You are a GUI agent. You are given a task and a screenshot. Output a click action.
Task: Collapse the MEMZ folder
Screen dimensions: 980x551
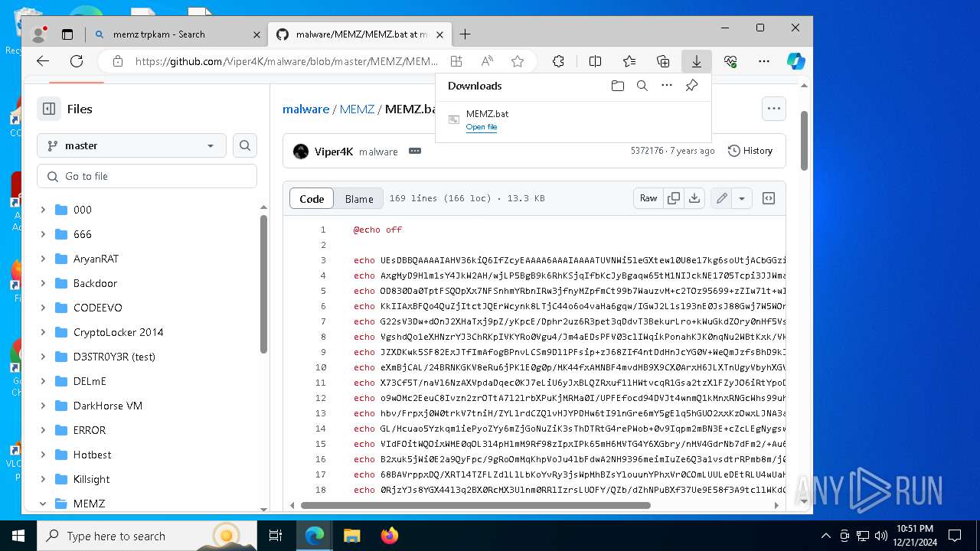(43, 504)
